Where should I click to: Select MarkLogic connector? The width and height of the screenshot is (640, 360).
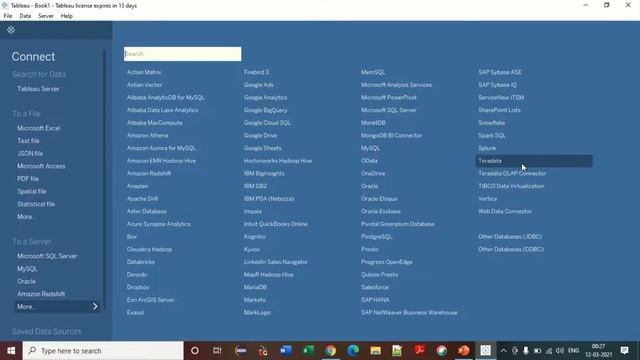coord(257,313)
